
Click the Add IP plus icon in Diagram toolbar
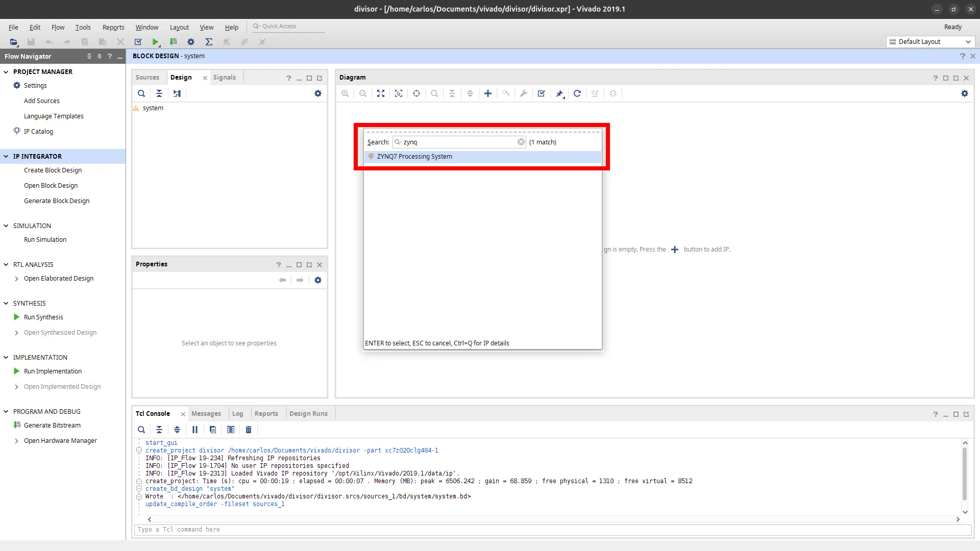click(488, 93)
